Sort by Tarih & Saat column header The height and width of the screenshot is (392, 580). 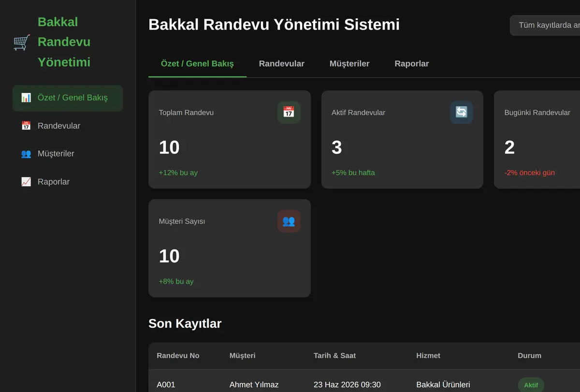pyautogui.click(x=334, y=356)
